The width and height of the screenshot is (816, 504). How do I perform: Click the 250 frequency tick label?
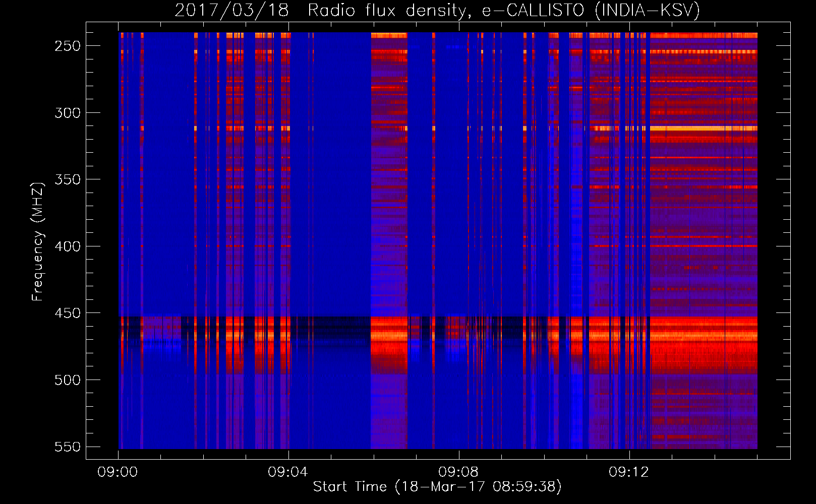coord(68,46)
